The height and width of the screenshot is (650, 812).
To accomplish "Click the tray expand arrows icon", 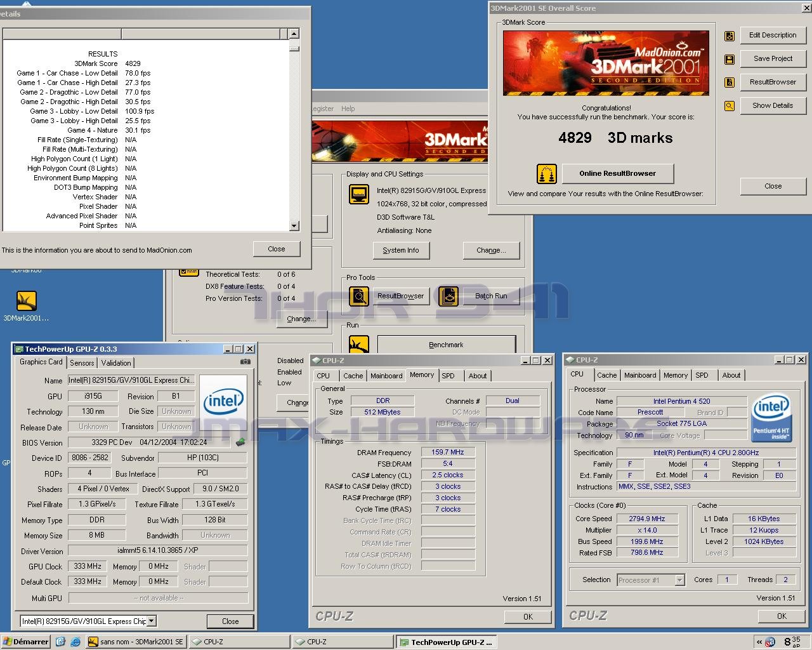I will (759, 642).
